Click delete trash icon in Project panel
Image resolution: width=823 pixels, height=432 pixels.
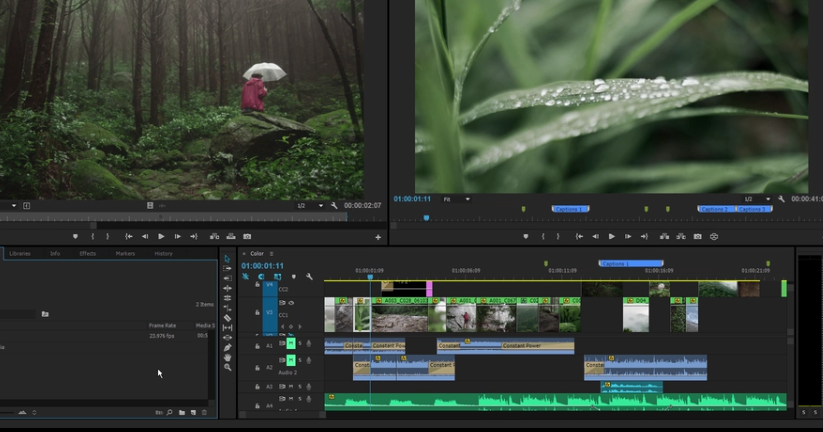point(204,413)
